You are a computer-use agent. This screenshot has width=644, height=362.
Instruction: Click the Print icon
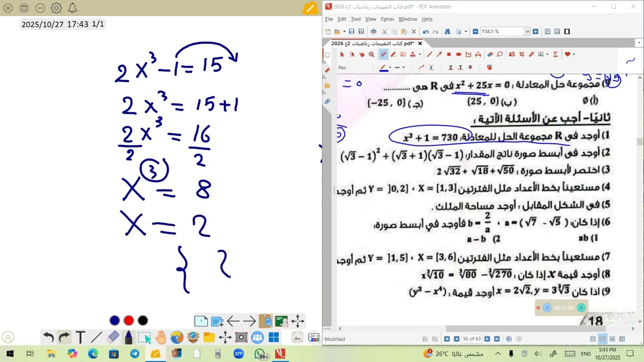[x=373, y=32]
